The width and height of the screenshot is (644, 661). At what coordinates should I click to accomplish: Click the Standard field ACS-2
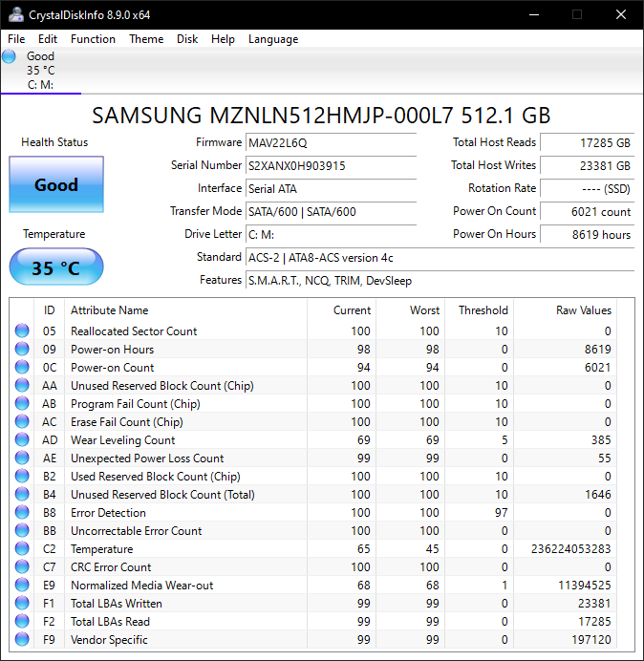point(440,257)
